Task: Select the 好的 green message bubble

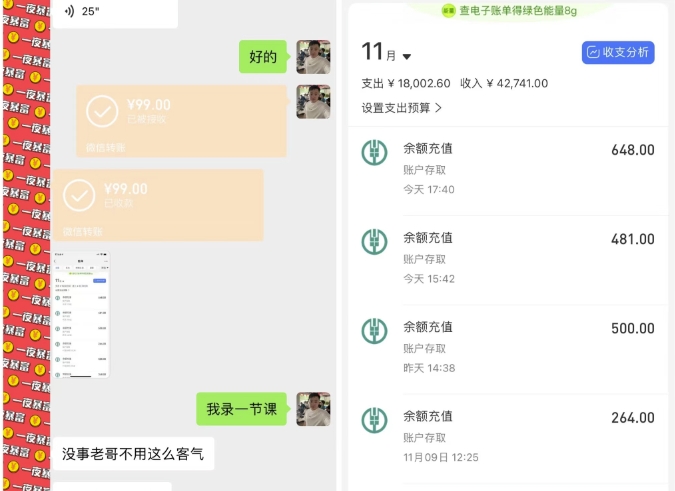Action: point(263,57)
